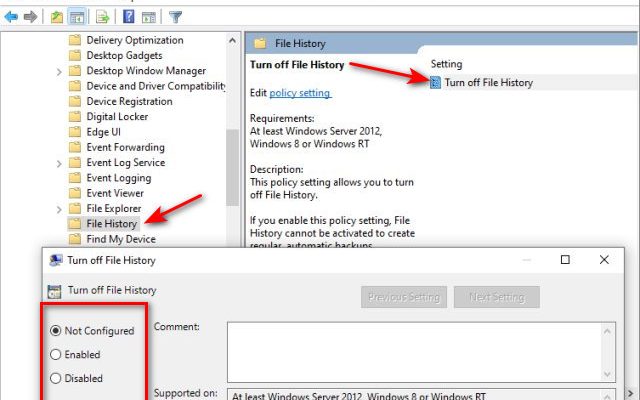The height and width of the screenshot is (400, 640).
Task: Select Find My Device tree item
Action: click(x=121, y=239)
